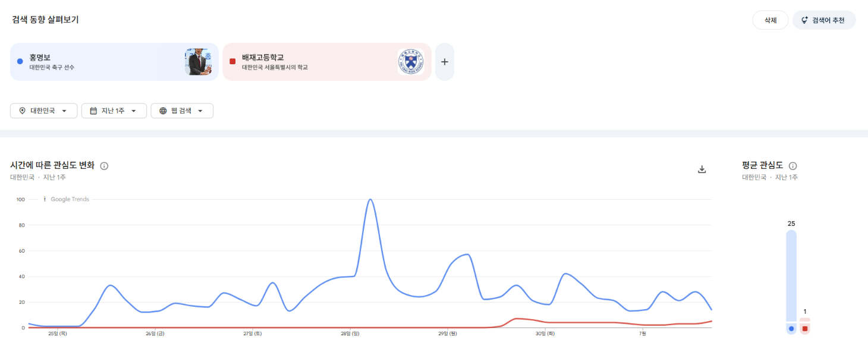Screen dimensions: 868x340
Task: Add a comparison term with the plus button
Action: click(x=445, y=62)
